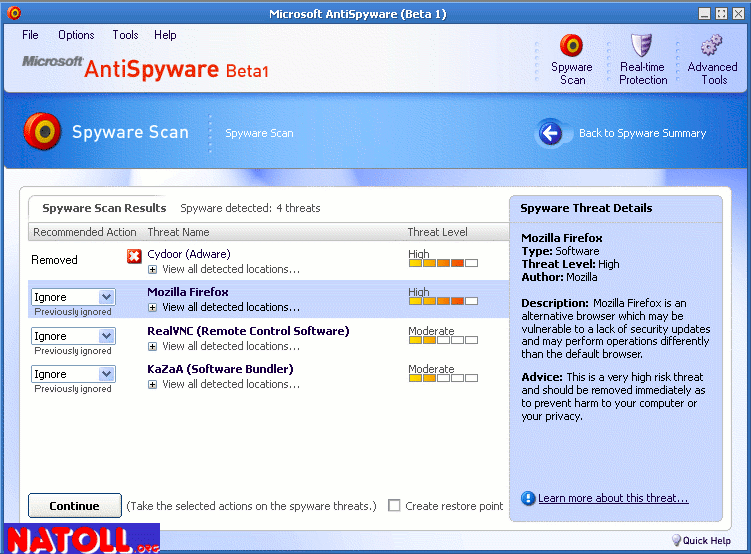Open Real-time Protection shield icon
Image resolution: width=751 pixels, height=554 pixels.
[641, 45]
